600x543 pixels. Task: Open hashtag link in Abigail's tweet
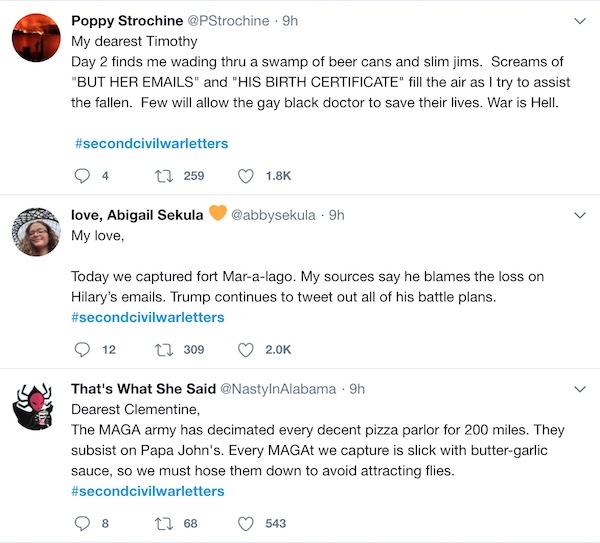(x=148, y=317)
